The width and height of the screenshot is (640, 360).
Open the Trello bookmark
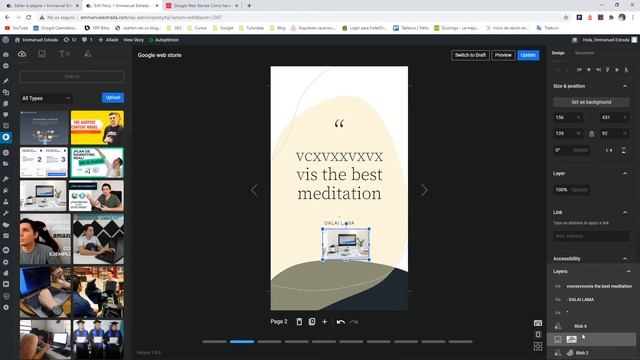[x=411, y=28]
